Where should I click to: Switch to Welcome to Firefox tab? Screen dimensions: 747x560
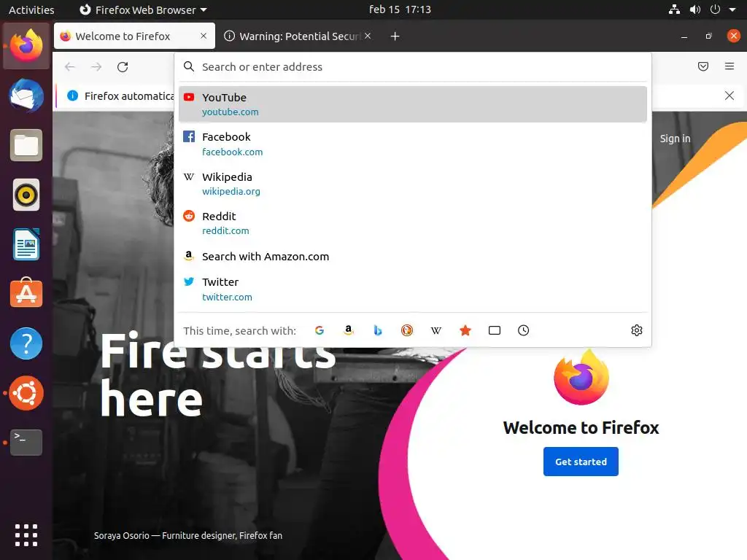134,36
